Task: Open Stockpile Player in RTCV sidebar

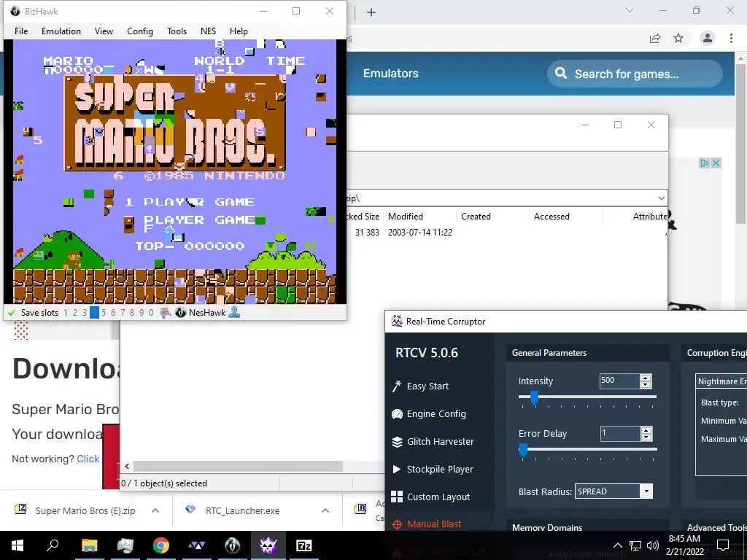Action: pyautogui.click(x=433, y=469)
